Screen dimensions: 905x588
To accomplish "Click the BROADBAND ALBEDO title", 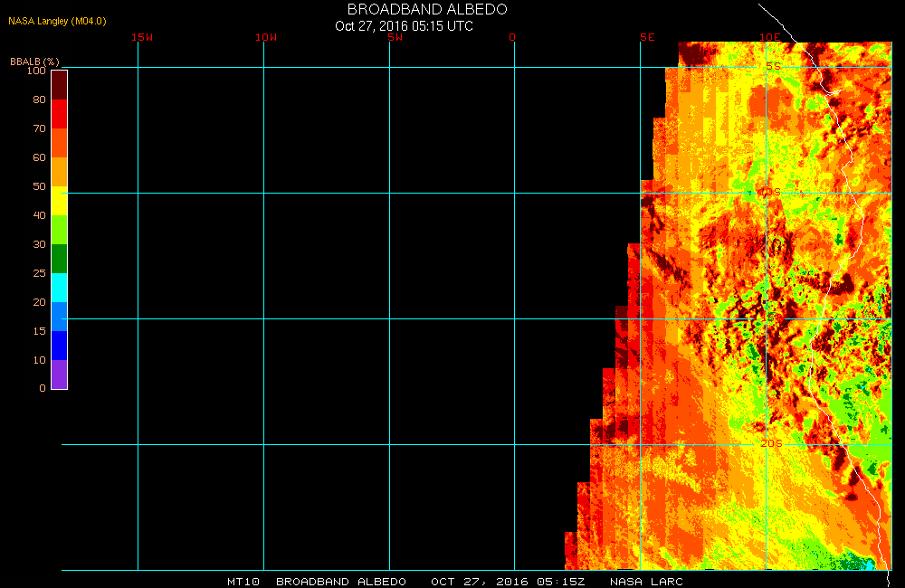I will (427, 9).
